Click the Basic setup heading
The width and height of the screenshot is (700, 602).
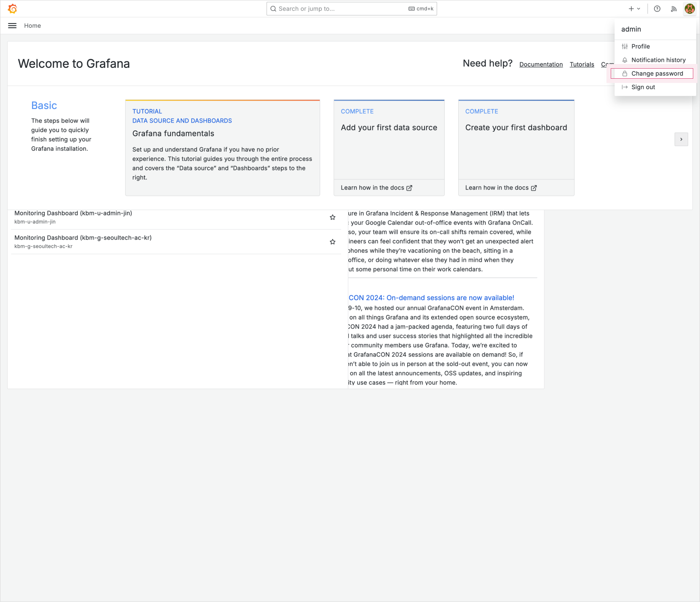click(44, 105)
